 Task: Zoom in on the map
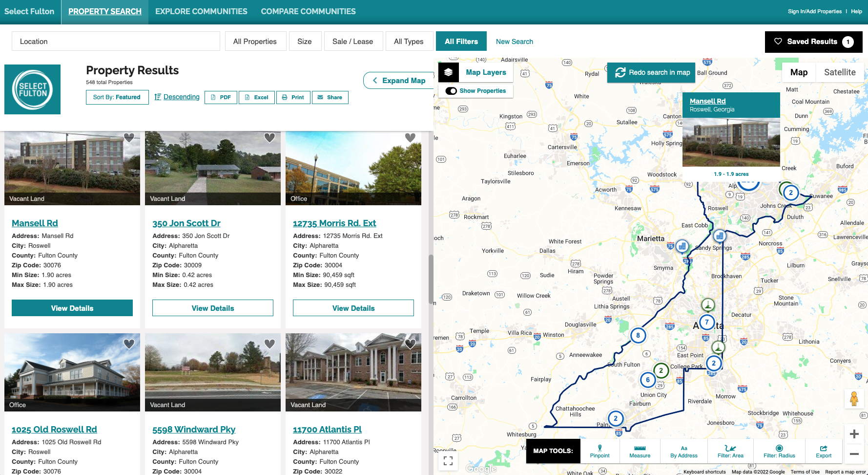coord(854,434)
